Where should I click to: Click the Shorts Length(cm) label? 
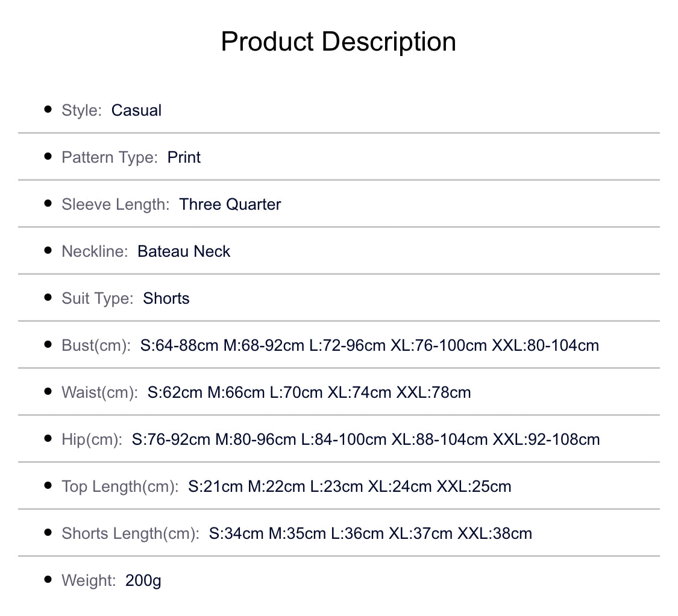[130, 533]
